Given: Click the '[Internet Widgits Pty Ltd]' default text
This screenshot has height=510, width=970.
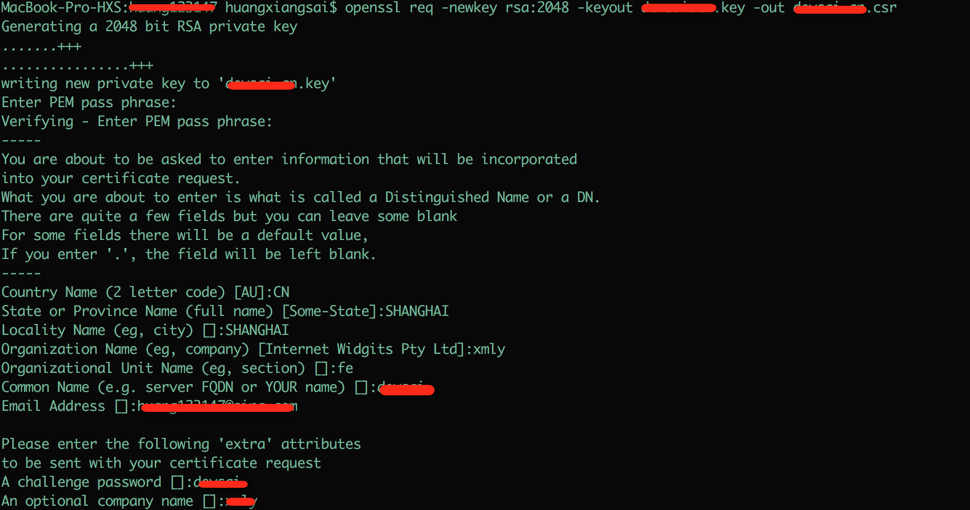Looking at the screenshot, I should [x=361, y=349].
